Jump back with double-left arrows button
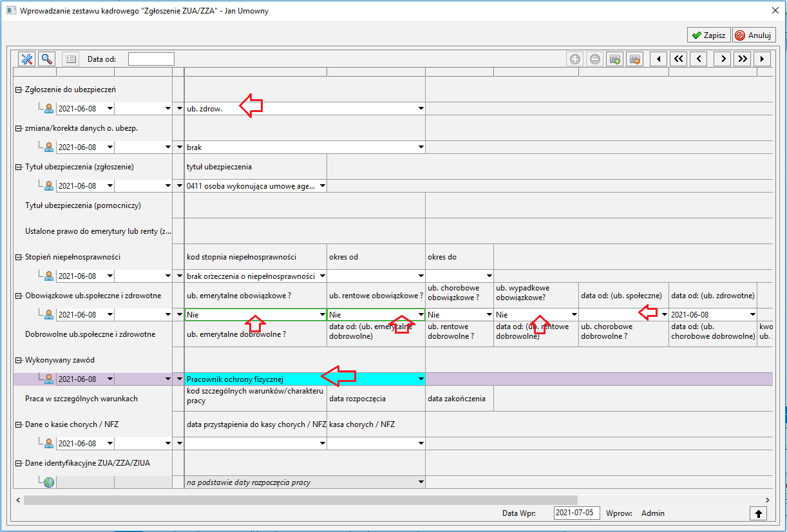Viewport: 787px width, 532px height. 678,59
